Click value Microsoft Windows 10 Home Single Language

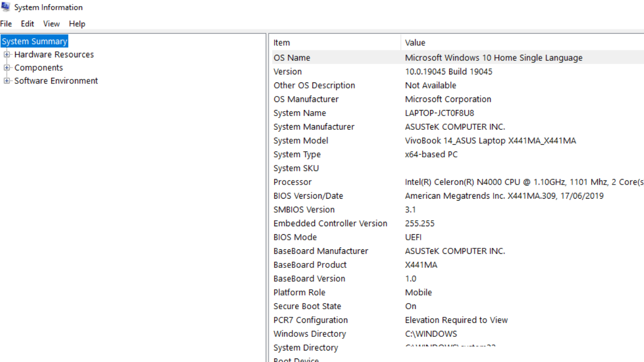pyautogui.click(x=494, y=58)
